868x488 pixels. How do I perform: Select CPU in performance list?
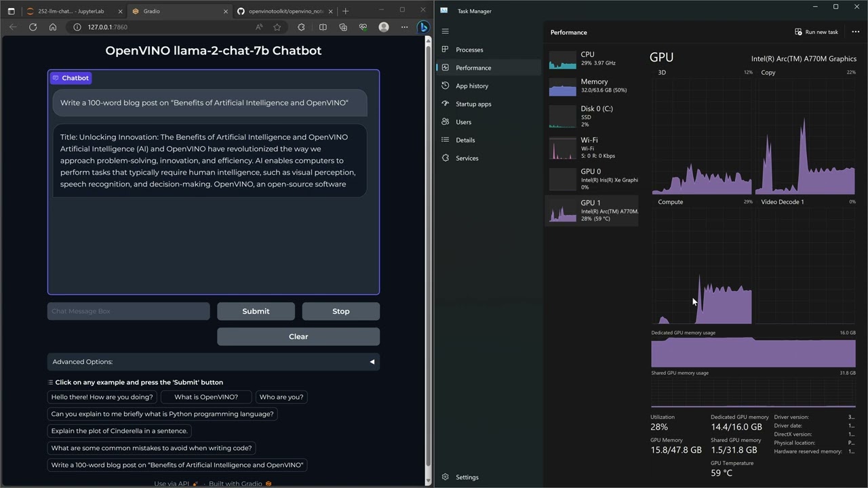point(592,58)
